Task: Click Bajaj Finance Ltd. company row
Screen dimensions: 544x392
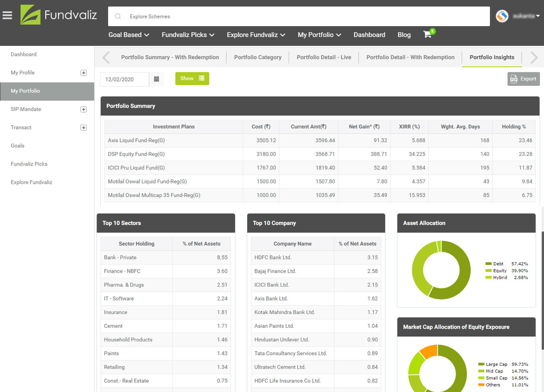Action: [316, 271]
